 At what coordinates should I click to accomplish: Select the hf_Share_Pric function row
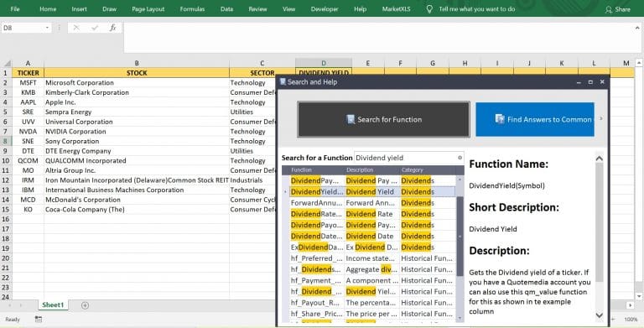pyautogui.click(x=372, y=314)
